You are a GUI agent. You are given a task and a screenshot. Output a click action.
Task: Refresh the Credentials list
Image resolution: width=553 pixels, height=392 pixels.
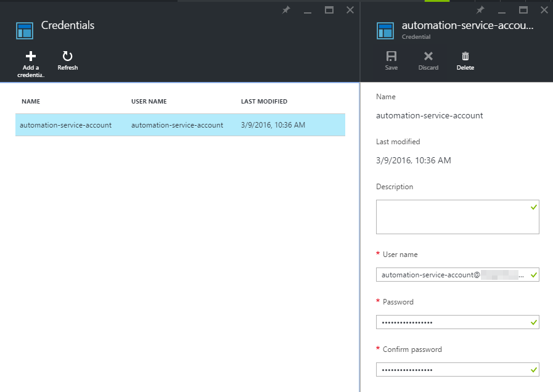click(x=67, y=60)
